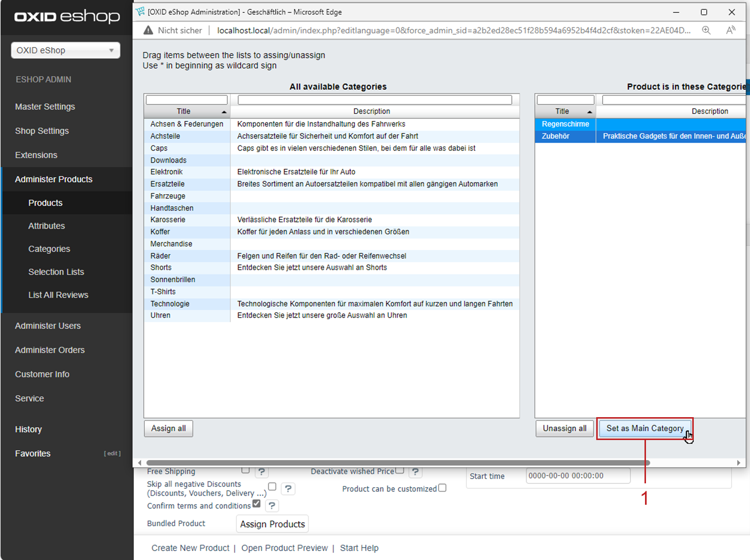Select 'Karosserie' category row
The height and width of the screenshot is (560, 750).
click(x=331, y=220)
